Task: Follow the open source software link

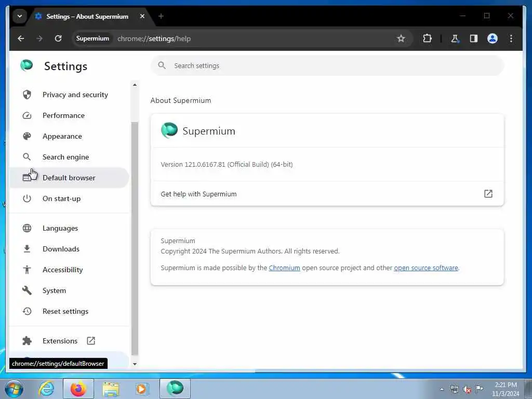Action: pyautogui.click(x=426, y=268)
